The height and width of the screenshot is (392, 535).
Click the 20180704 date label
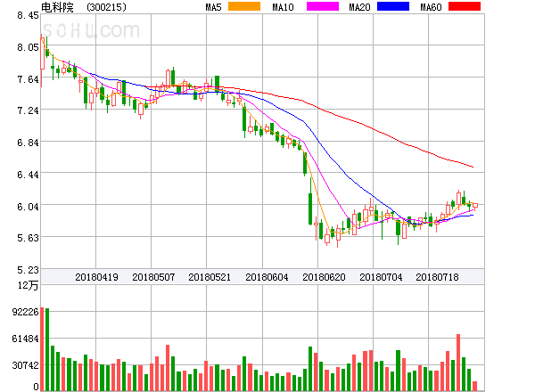(x=381, y=277)
